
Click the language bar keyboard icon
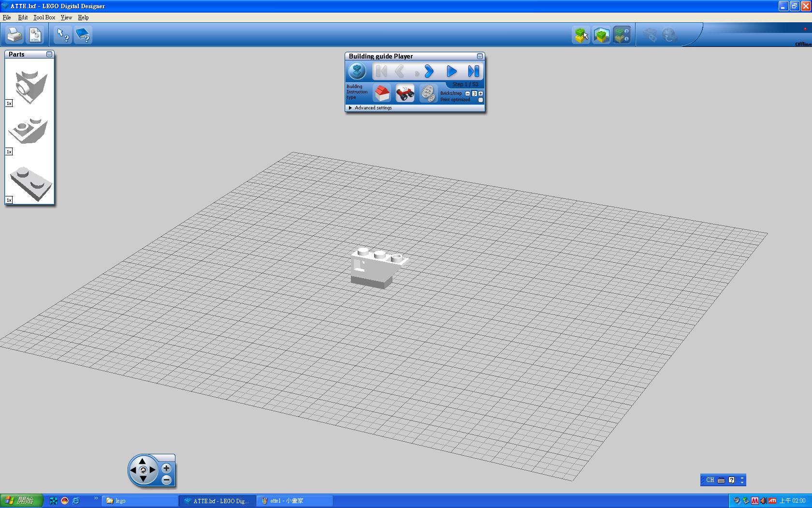tap(721, 480)
